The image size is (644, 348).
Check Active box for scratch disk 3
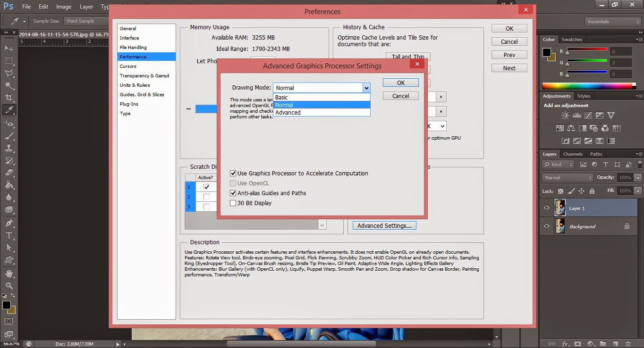(x=206, y=207)
